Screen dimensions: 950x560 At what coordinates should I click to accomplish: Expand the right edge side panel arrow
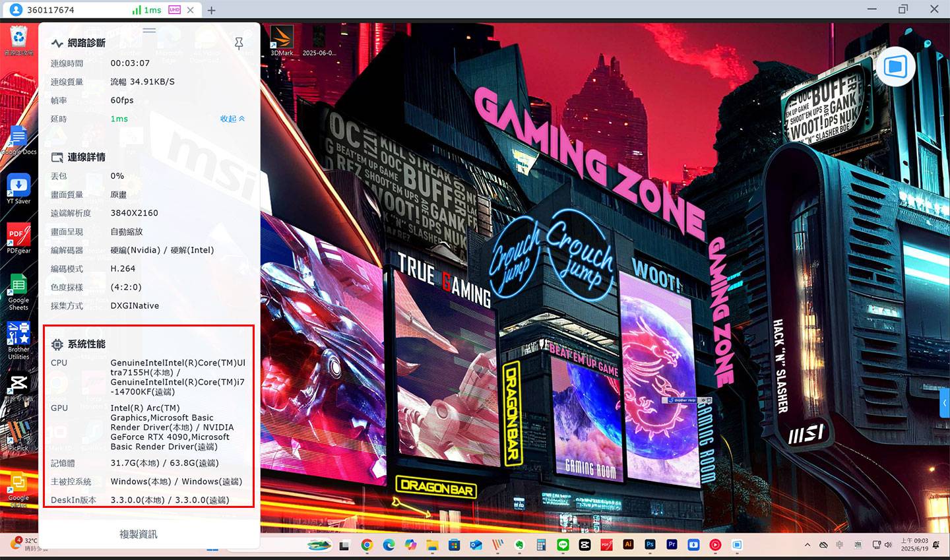945,402
